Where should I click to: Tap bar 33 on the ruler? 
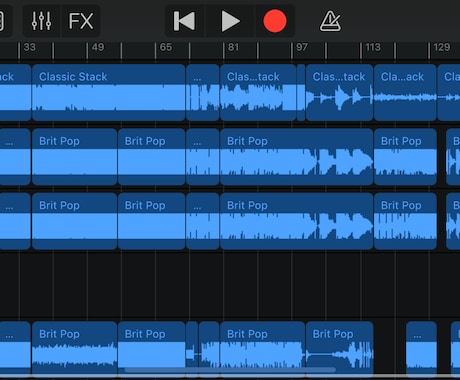click(x=29, y=47)
